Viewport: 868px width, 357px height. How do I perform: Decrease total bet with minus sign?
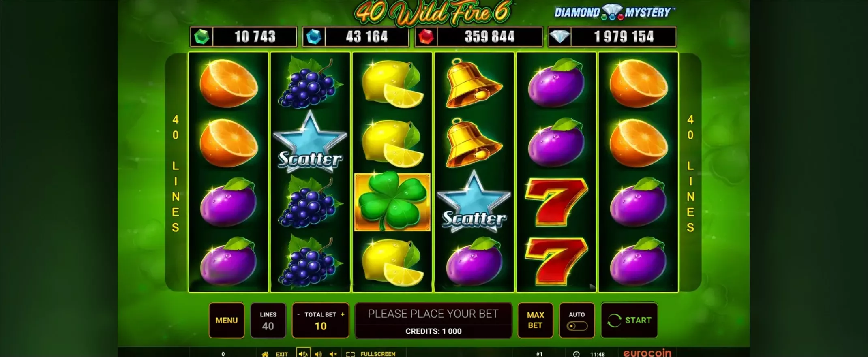pyautogui.click(x=299, y=314)
